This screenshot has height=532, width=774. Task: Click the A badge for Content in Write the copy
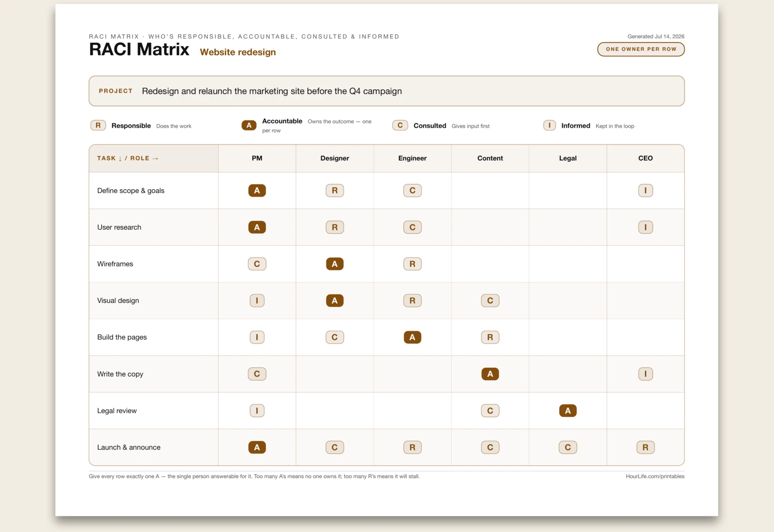pos(490,374)
